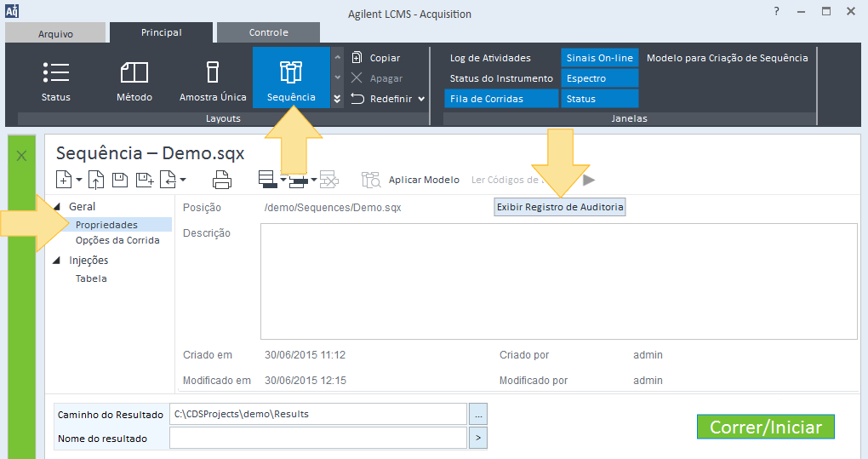The image size is (868, 459).
Task: Select Opções da Corrida in the tree
Action: 117,240
